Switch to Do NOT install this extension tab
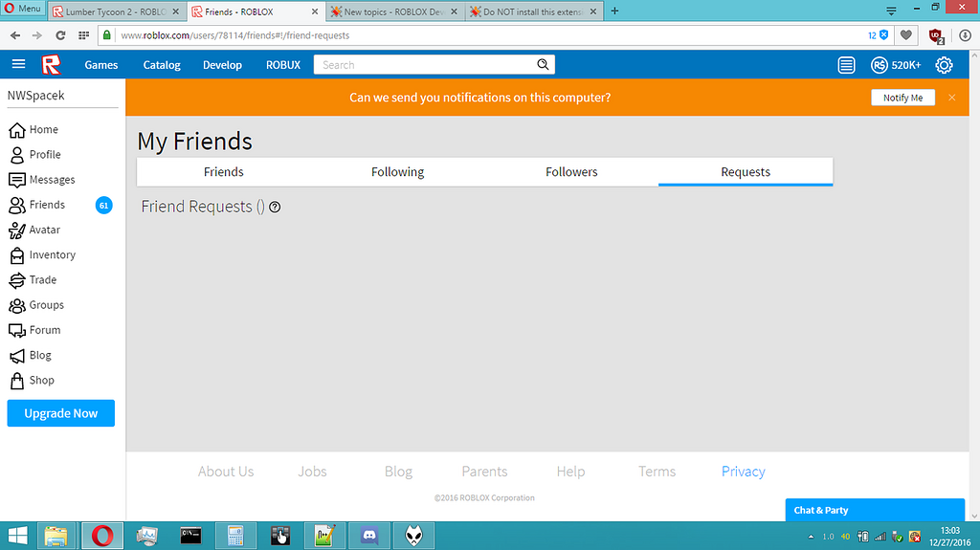 [534, 11]
